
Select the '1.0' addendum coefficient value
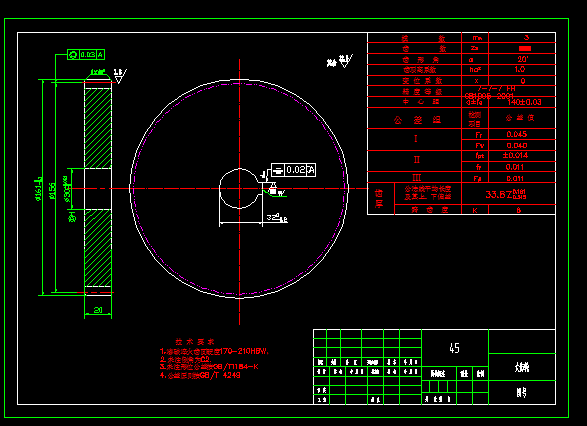click(520, 69)
